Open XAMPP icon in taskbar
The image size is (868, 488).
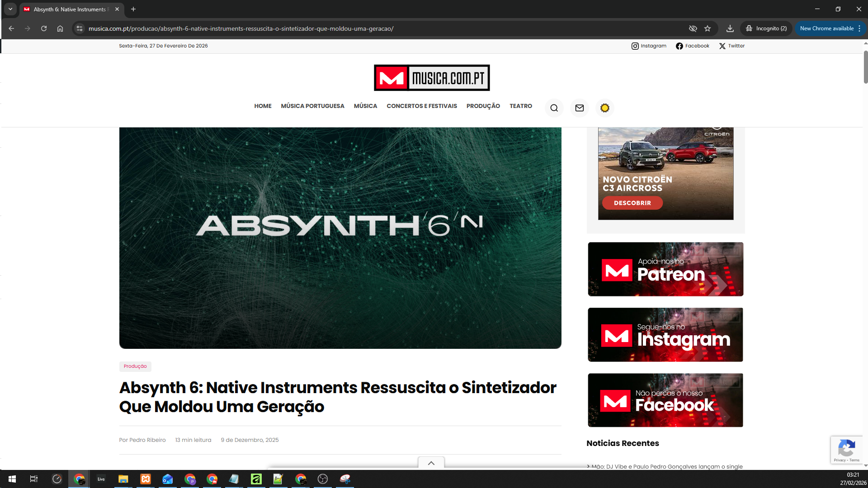click(x=145, y=479)
